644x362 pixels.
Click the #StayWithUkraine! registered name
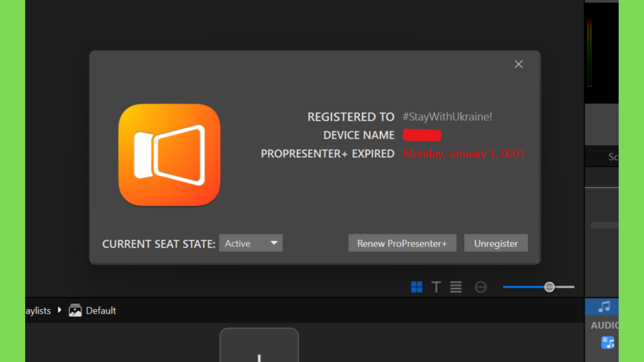pos(447,116)
